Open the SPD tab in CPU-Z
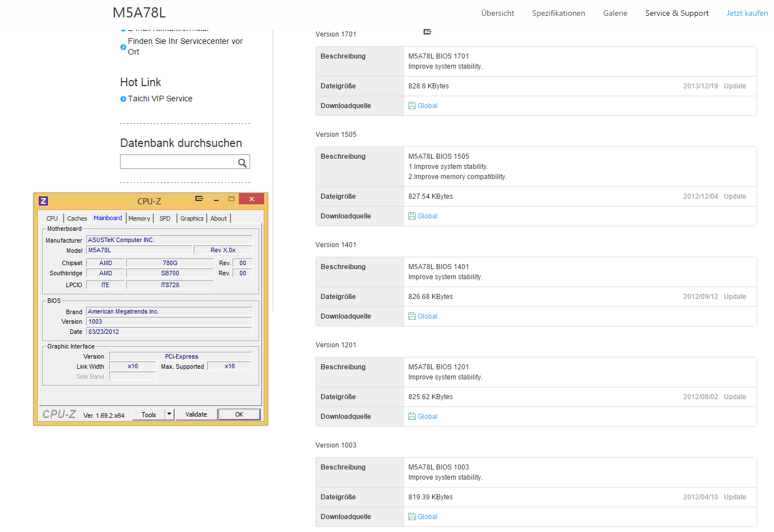Screen dimensions: 774x532 click(165, 218)
